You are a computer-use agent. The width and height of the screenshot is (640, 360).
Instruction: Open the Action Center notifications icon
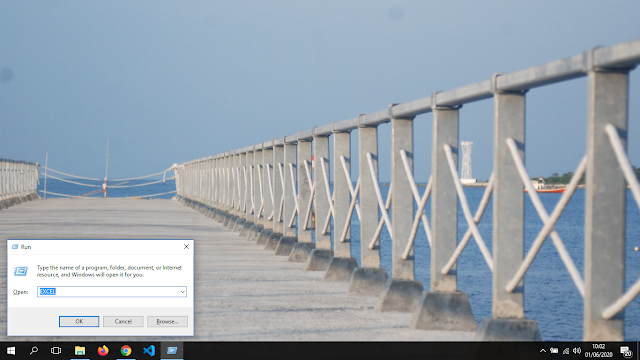click(626, 351)
